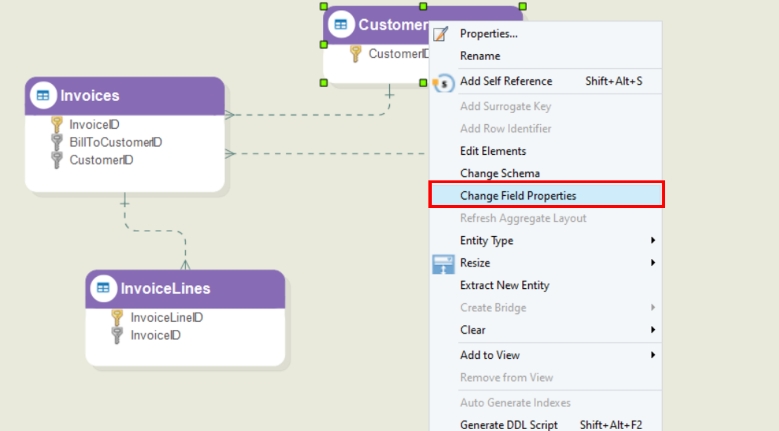
Task: Click the gold key icon beside InvoiceID in Invoices
Action: coord(57,124)
